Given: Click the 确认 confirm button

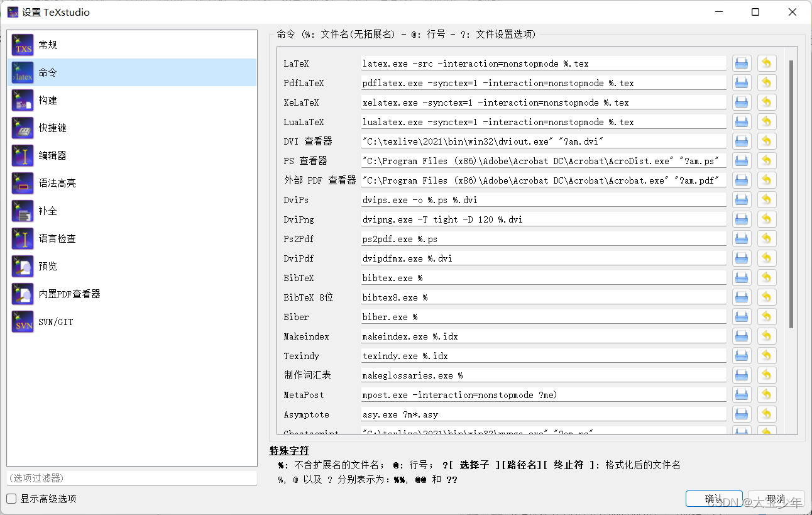Looking at the screenshot, I should point(714,498).
